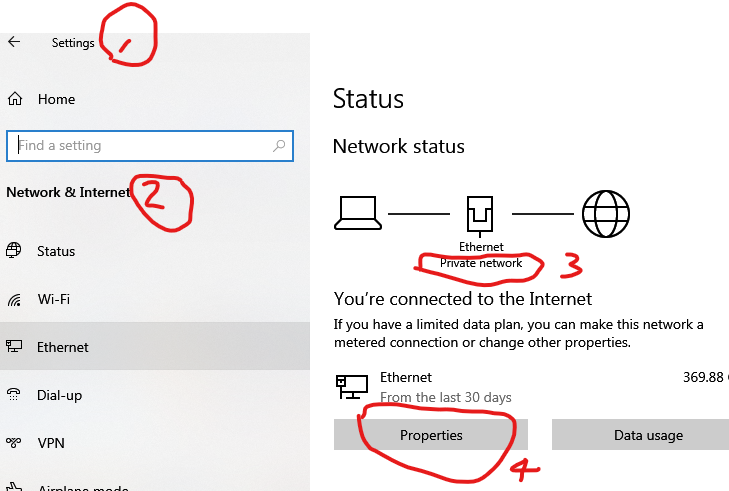Open the Data usage button

(640, 435)
